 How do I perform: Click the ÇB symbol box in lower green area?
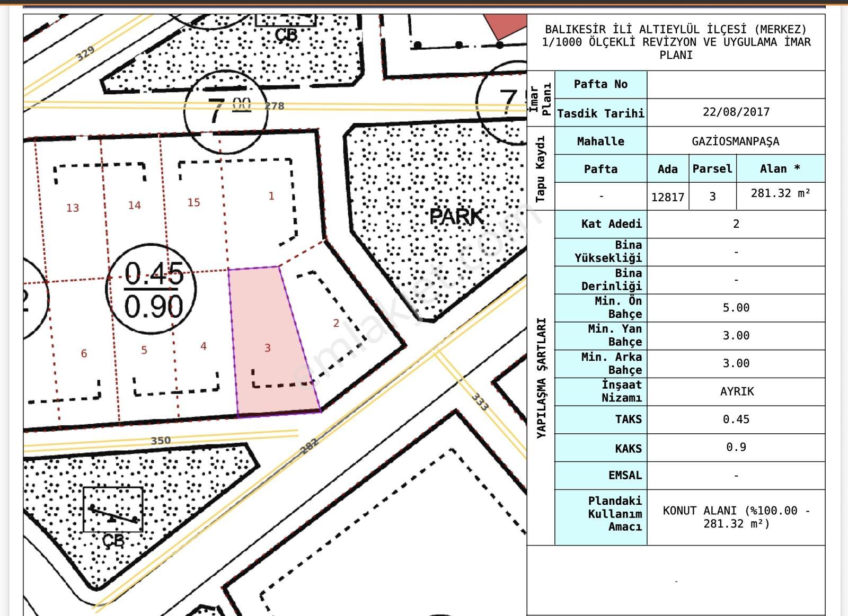113,510
